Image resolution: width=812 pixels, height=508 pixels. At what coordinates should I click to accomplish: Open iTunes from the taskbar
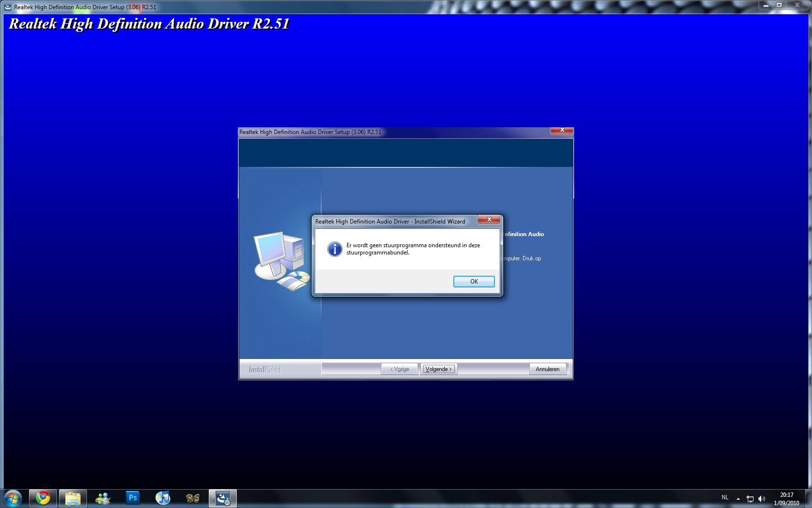pyautogui.click(x=163, y=498)
